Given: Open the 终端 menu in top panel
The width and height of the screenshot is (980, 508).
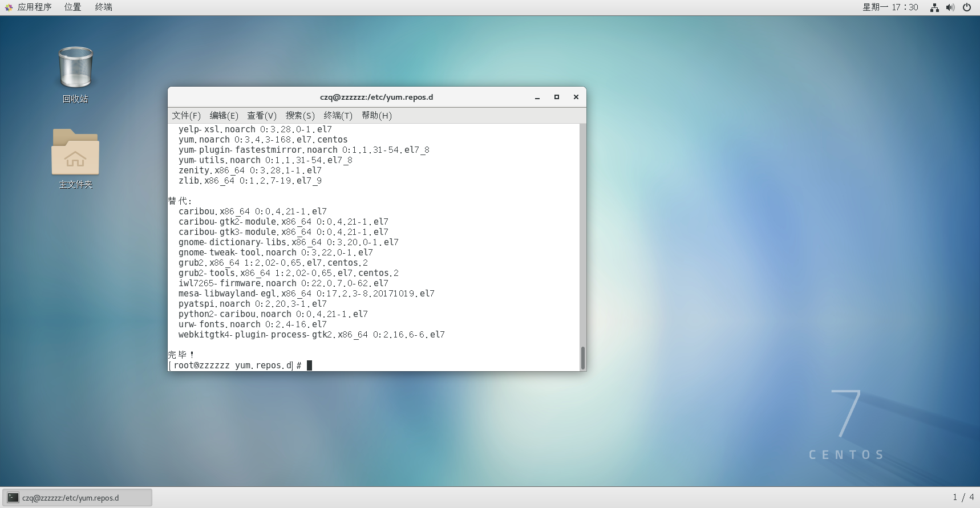Looking at the screenshot, I should coord(103,7).
